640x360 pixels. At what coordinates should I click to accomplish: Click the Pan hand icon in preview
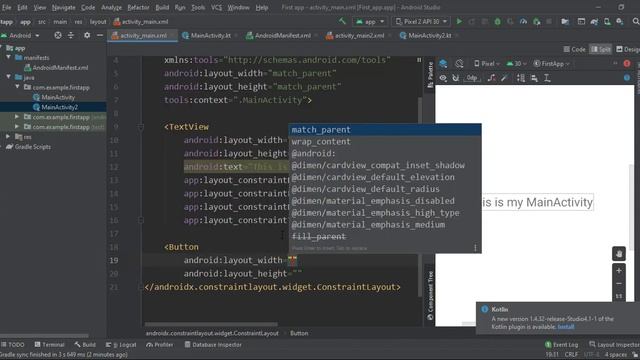coord(619,254)
